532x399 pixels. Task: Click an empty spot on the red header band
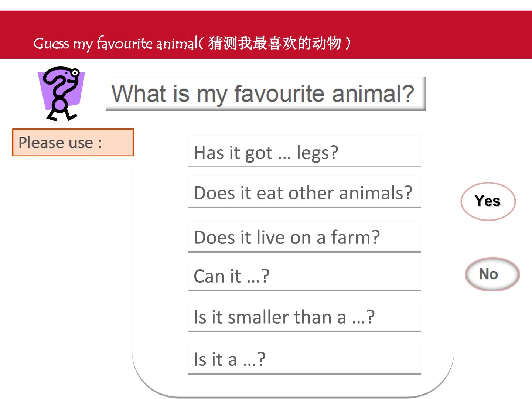pyautogui.click(x=443, y=35)
